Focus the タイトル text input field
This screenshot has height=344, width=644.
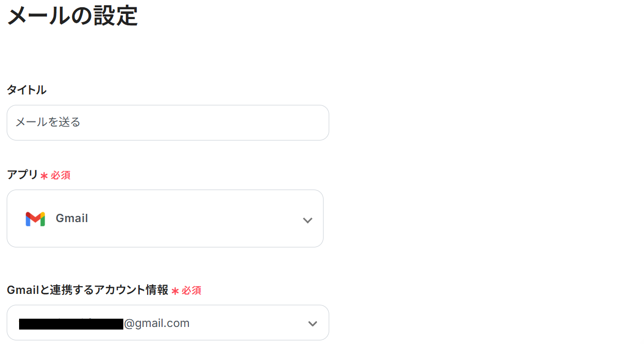click(x=168, y=123)
